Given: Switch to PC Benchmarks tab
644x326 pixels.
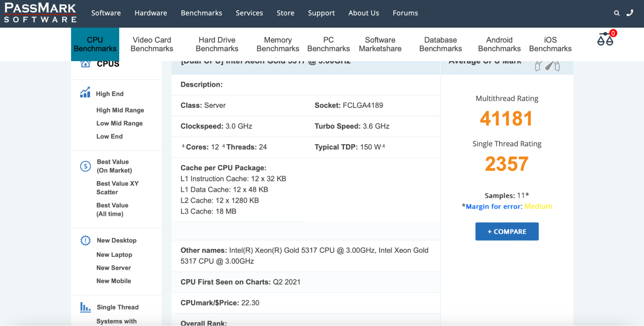Looking at the screenshot, I should point(329,44).
